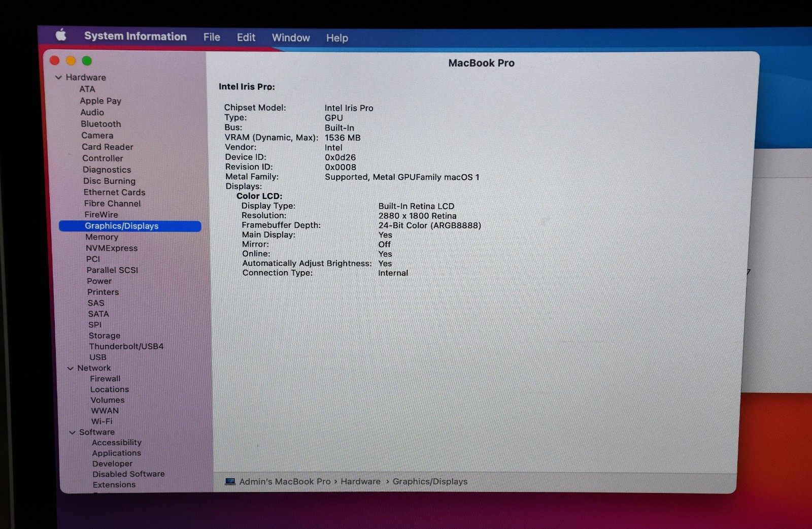Close the System Information window
Viewport: 812px width, 529px height.
55,60
